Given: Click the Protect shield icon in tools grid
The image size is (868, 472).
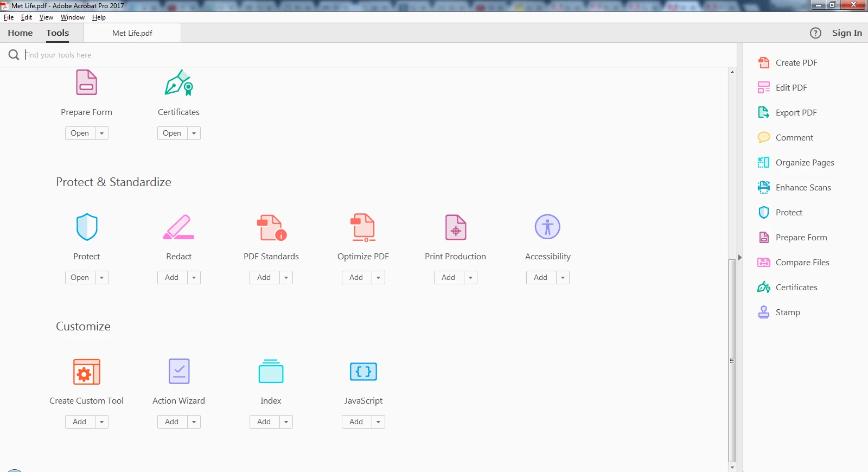Looking at the screenshot, I should coord(87,227).
